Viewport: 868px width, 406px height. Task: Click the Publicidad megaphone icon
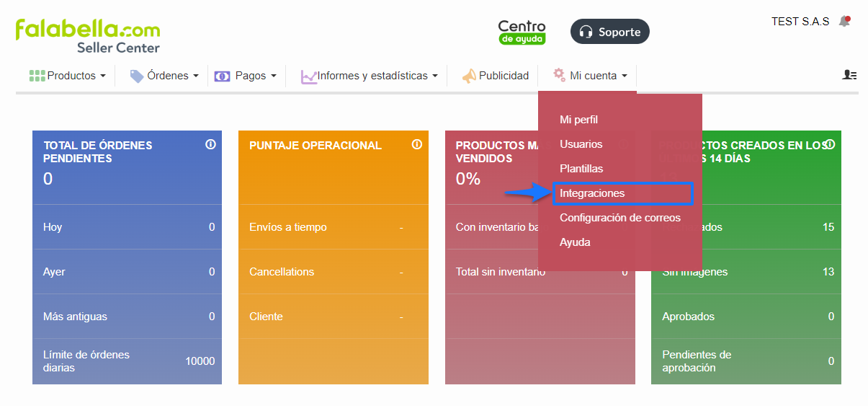(x=469, y=76)
